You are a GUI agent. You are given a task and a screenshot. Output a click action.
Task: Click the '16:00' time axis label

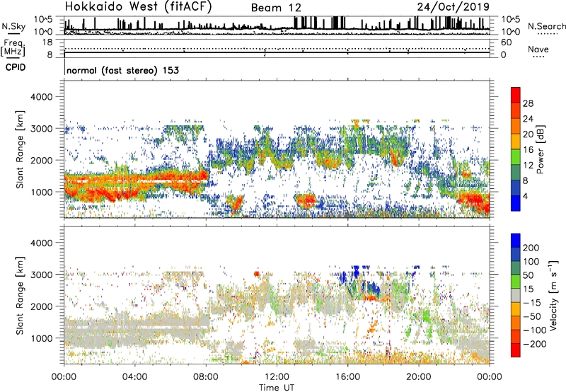[x=347, y=377]
